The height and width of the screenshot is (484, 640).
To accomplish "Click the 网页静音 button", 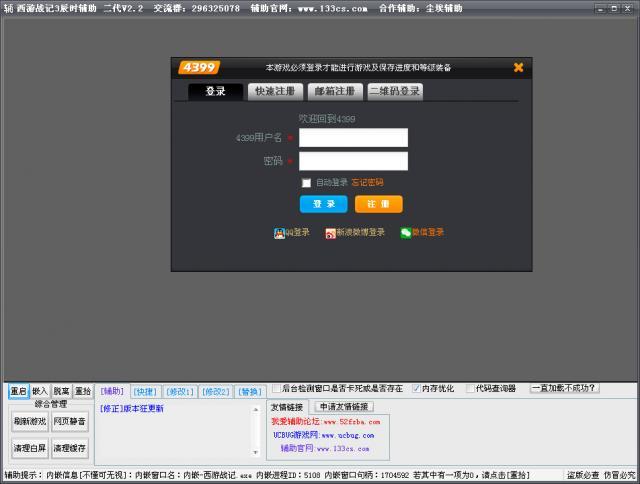I will coord(69,421).
